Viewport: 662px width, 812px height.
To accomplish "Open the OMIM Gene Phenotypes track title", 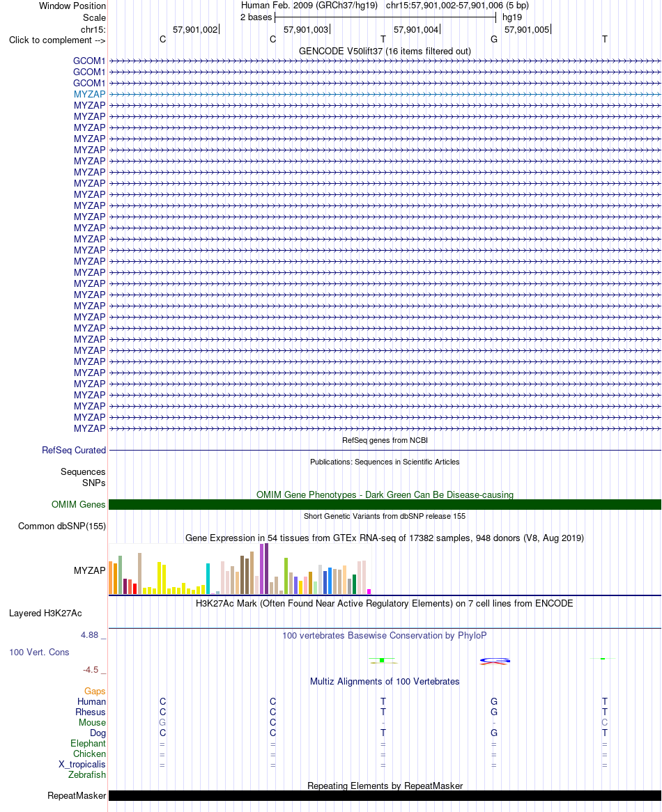I will (385, 494).
